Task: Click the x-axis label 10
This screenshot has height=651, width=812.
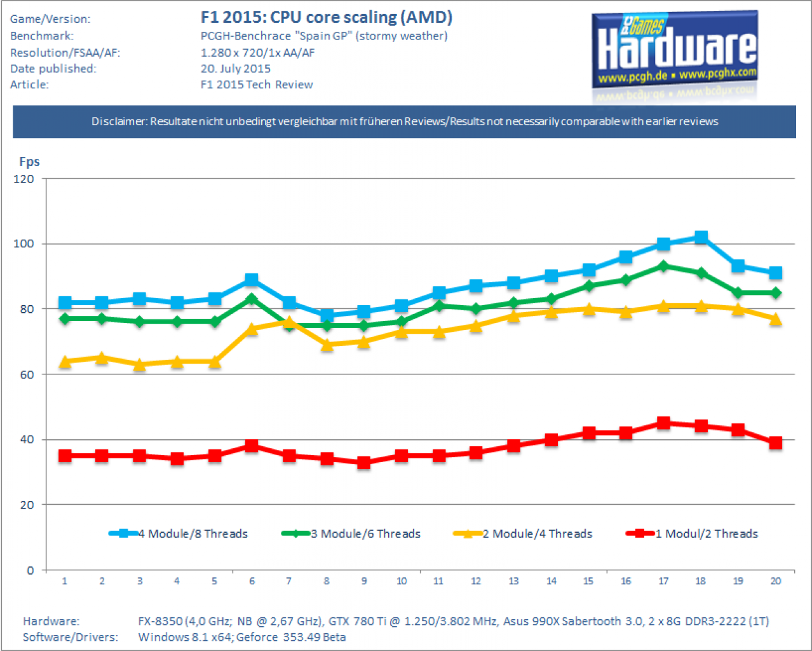Action: 402,581
